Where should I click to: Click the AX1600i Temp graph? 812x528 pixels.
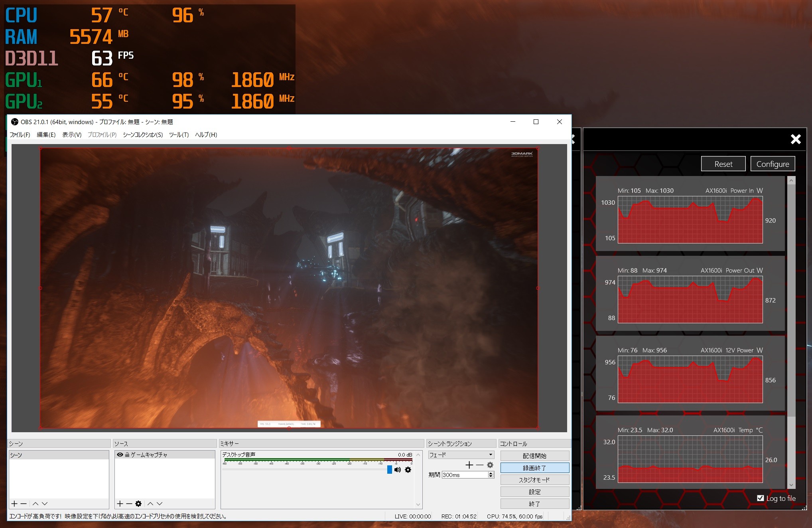pyautogui.click(x=690, y=459)
